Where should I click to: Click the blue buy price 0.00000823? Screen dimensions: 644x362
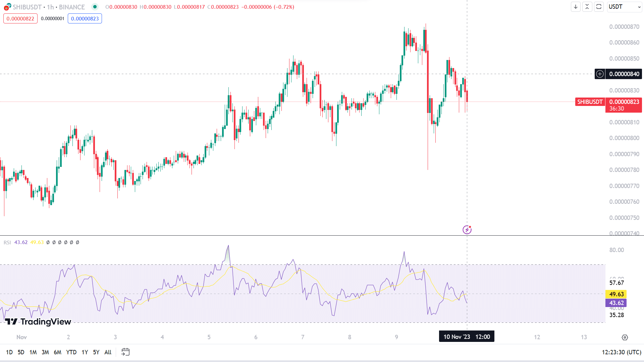click(85, 18)
